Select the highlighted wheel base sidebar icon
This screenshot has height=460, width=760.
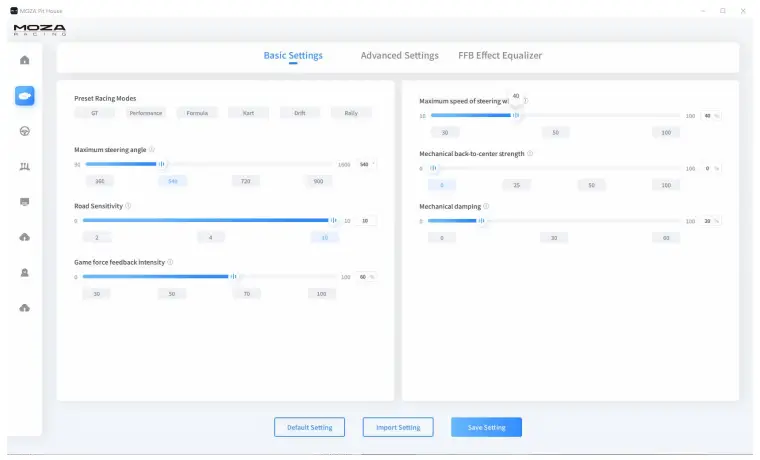click(x=24, y=95)
